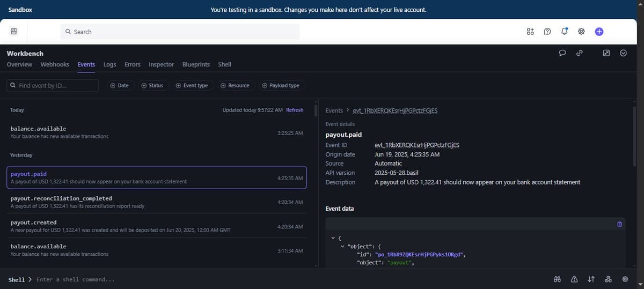Click the Events breadcrumb link
Screen dimensions: 644x289
[x=334, y=110]
